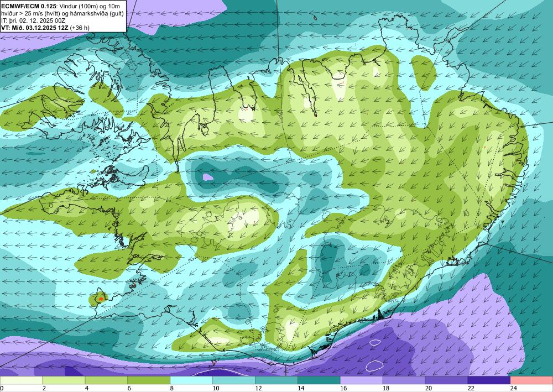Click the legend swatch between 22 and 24
Screen dimensions: 553x392
click(489, 380)
